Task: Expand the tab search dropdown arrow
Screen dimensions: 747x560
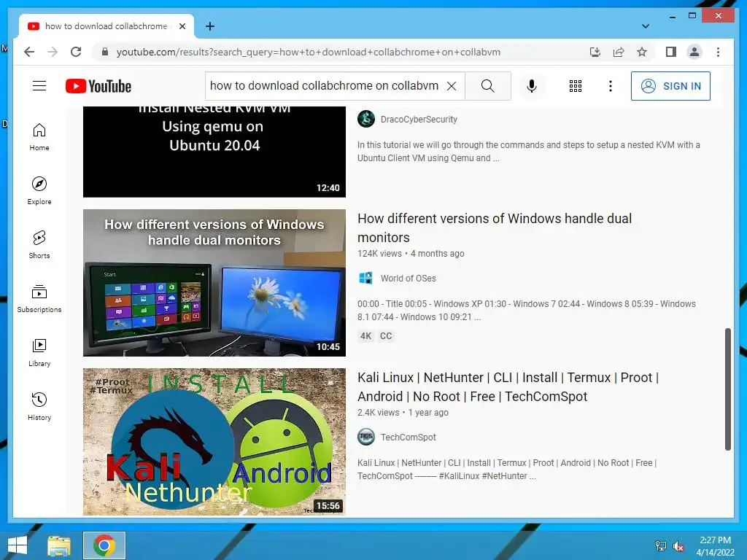Action: pyautogui.click(x=645, y=26)
